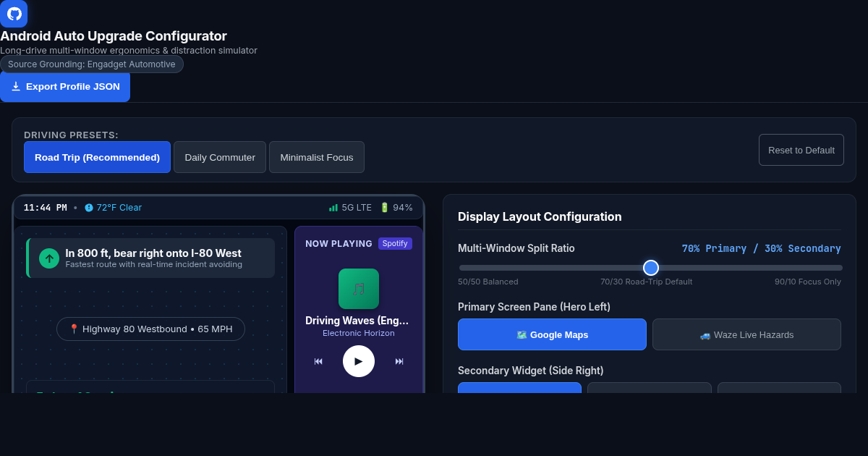This screenshot has width=868, height=456.
Task: Click the 90/10 Focus Only slider label
Action: click(808, 282)
